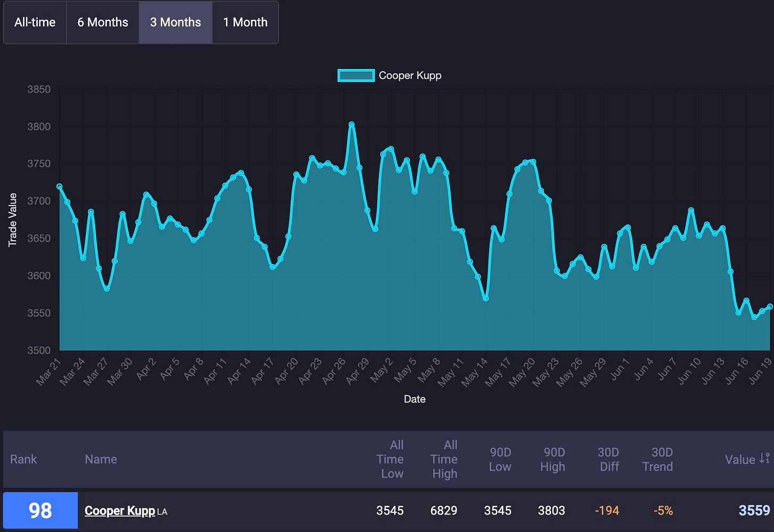774x532 pixels.
Task: Click the All Time High column header
Action: pyautogui.click(x=444, y=459)
